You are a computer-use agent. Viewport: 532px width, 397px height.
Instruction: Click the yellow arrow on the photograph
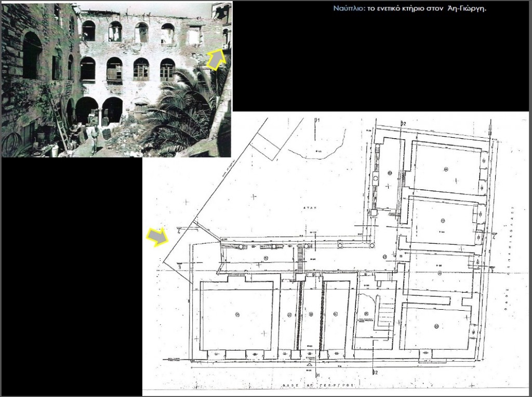(217, 59)
